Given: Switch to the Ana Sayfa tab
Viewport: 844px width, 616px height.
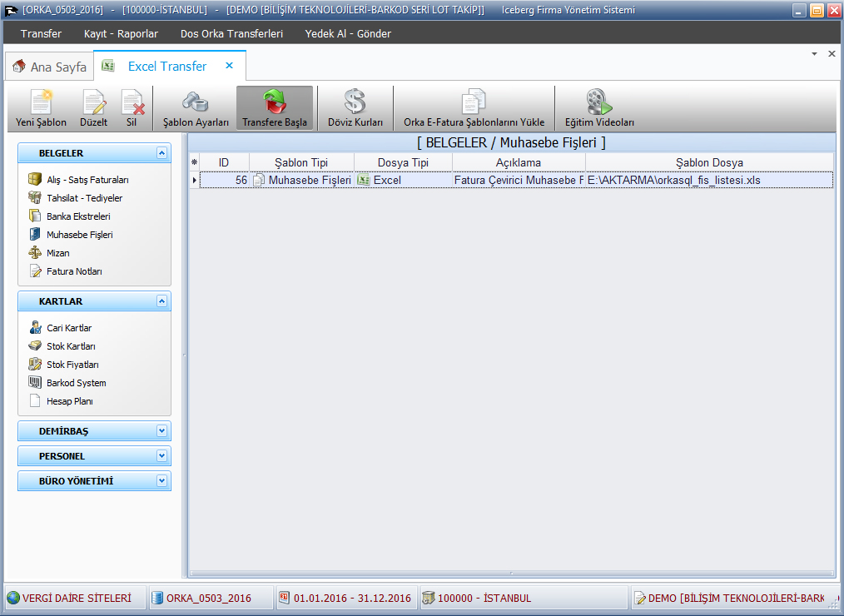Looking at the screenshot, I should click(x=50, y=67).
